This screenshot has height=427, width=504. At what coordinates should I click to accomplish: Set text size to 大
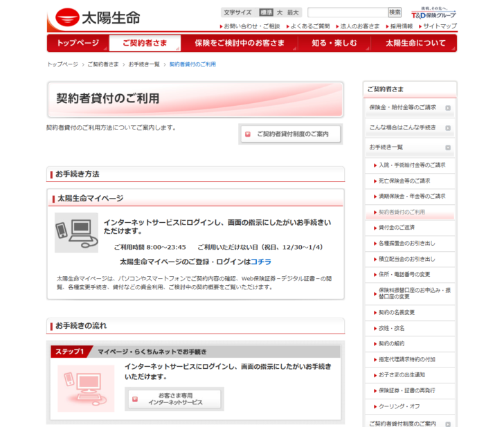coord(280,12)
